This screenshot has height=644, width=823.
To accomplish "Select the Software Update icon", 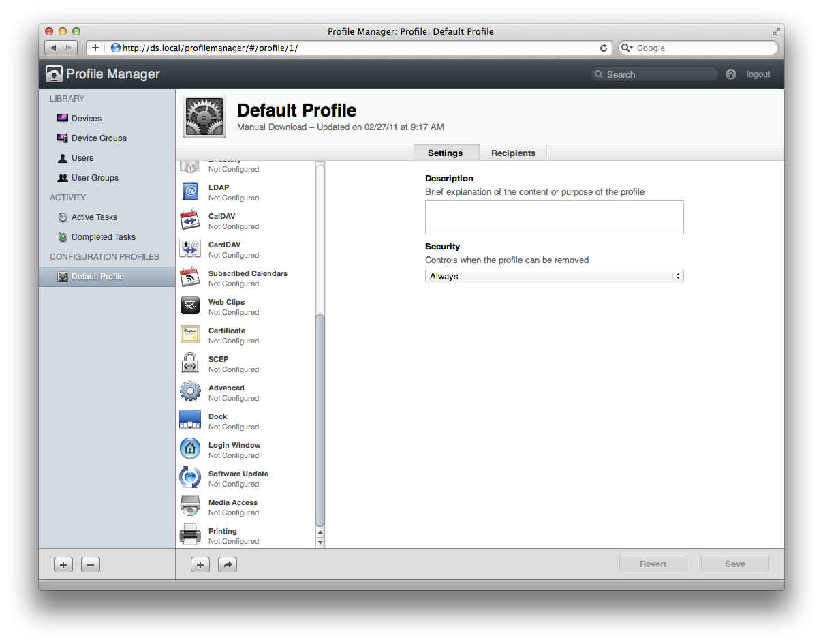I will point(190,477).
